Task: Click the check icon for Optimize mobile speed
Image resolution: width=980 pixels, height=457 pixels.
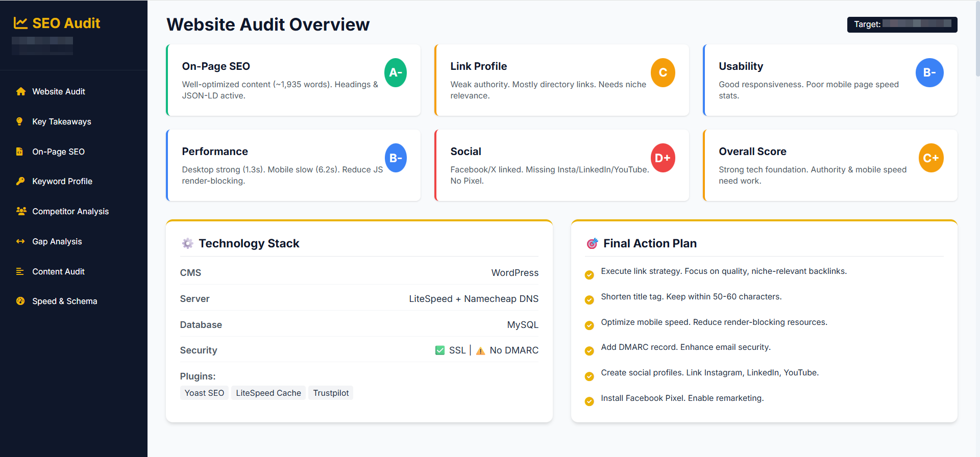Action: tap(589, 325)
